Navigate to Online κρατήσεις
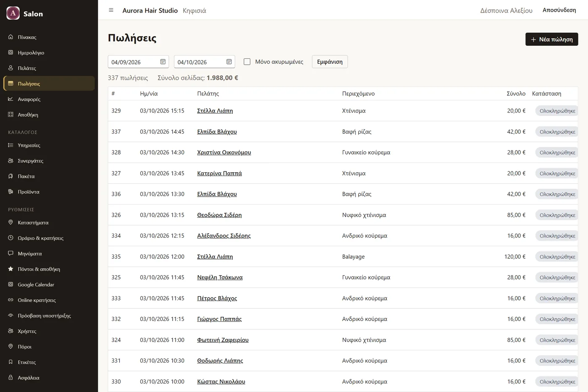The height and width of the screenshot is (392, 588). [x=49, y=300]
